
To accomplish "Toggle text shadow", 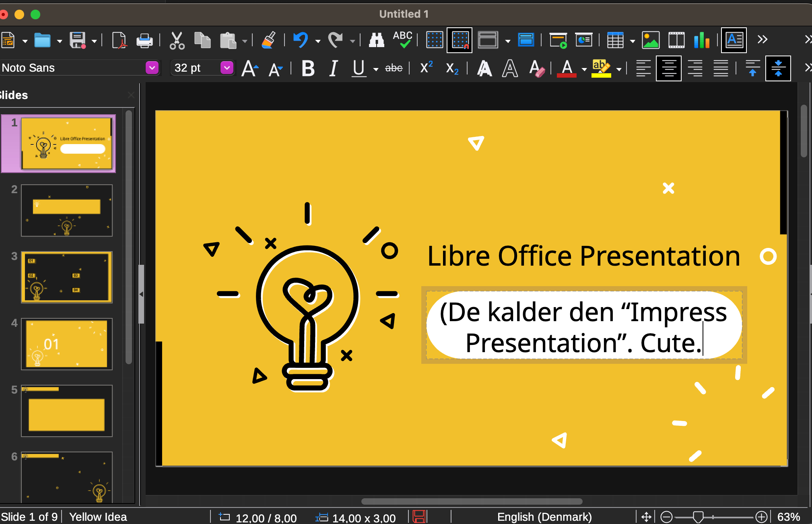I will click(x=484, y=68).
